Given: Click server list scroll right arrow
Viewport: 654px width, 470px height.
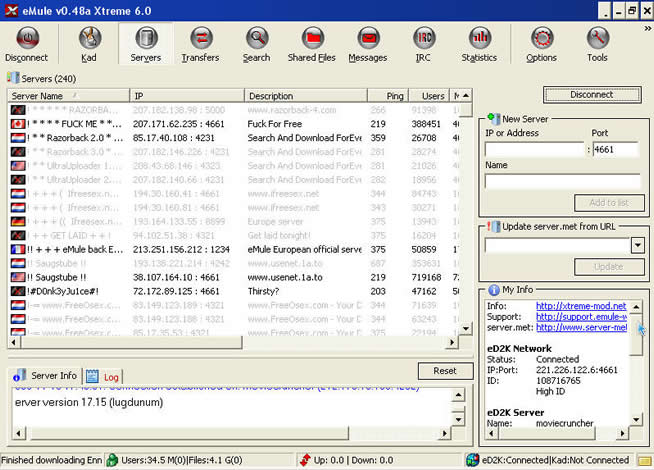Looking at the screenshot, I should click(x=452, y=342).
